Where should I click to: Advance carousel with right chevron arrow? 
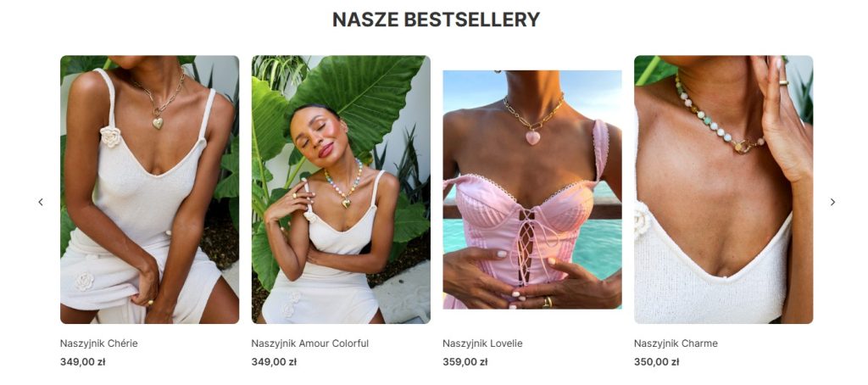[x=832, y=202]
